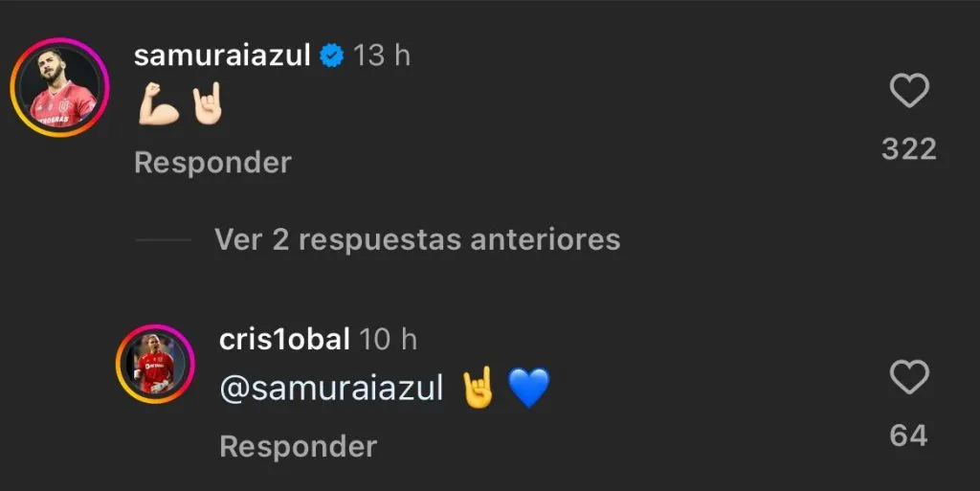Open the @samuraiazul mention link
The image size is (980, 491).
[x=331, y=389]
